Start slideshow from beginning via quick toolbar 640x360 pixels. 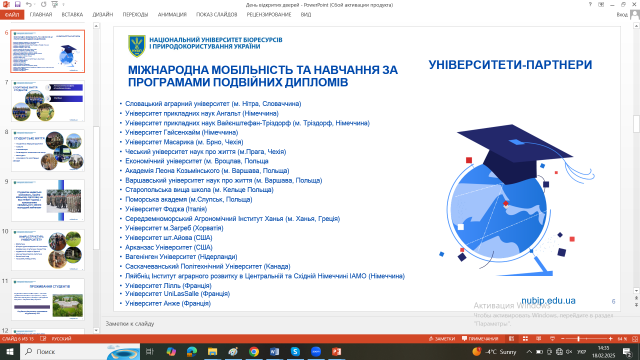(55, 4)
